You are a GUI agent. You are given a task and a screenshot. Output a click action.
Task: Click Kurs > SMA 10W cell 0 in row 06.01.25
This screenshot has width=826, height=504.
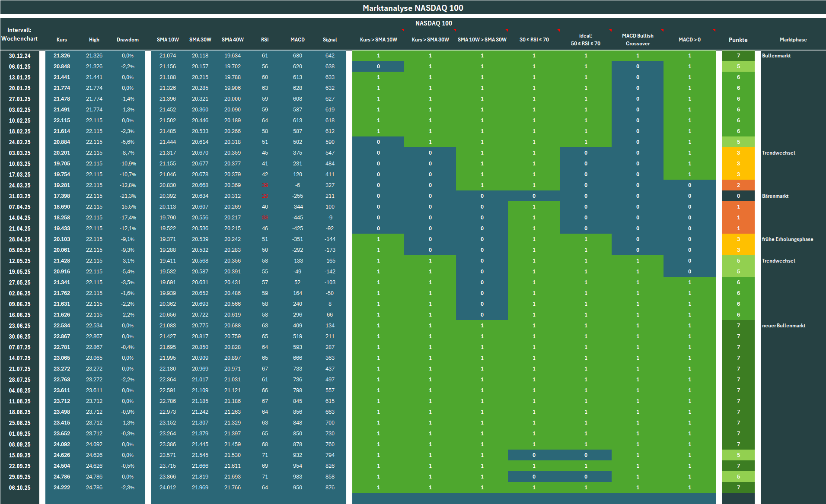click(x=378, y=67)
